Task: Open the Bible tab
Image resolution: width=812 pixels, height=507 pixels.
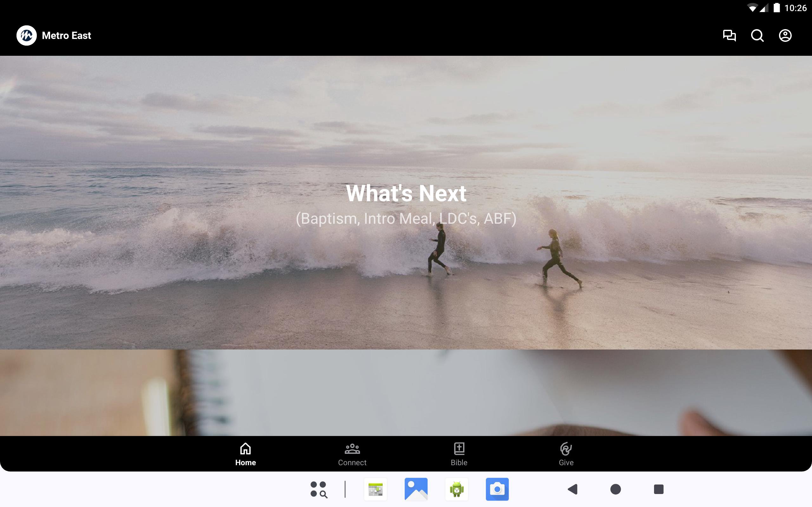Action: pos(459,454)
